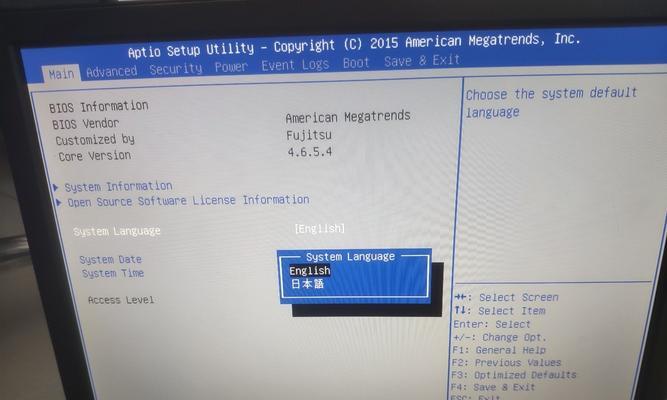Open the Security tab

coord(176,69)
